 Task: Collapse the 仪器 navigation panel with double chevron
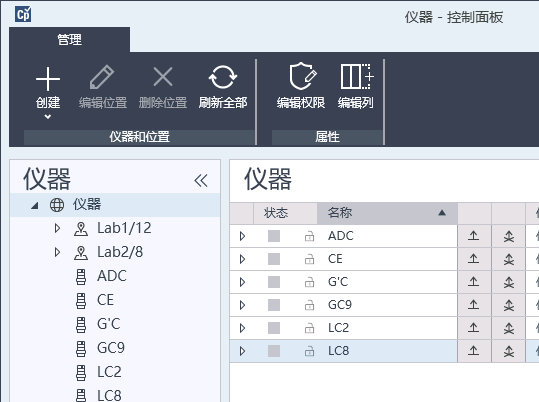tap(201, 180)
